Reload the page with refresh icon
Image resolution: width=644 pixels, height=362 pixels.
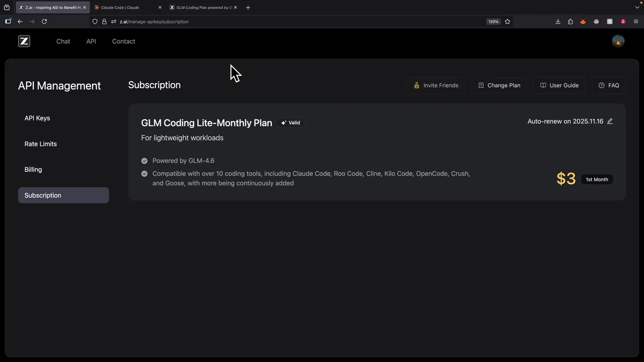(44, 22)
